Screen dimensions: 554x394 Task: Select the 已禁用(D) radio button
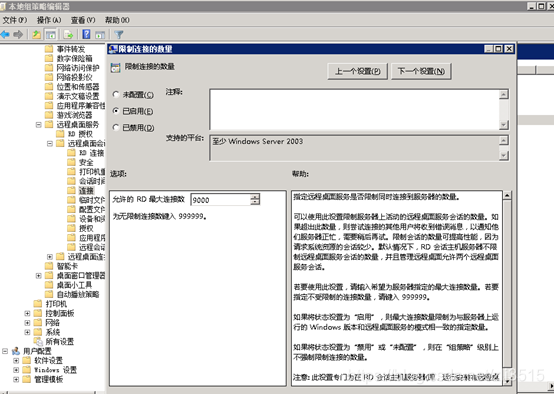[116, 127]
